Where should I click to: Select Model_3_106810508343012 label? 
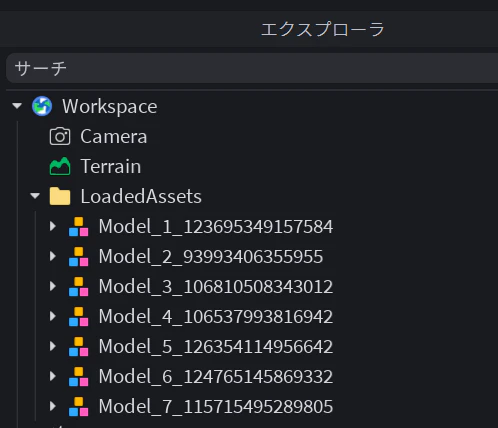point(216,287)
